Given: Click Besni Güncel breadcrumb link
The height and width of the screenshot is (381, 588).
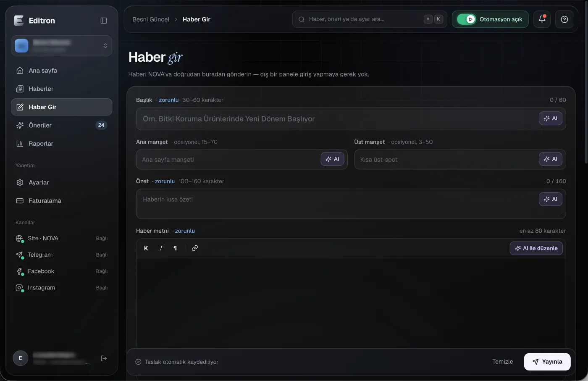Looking at the screenshot, I should [x=151, y=19].
